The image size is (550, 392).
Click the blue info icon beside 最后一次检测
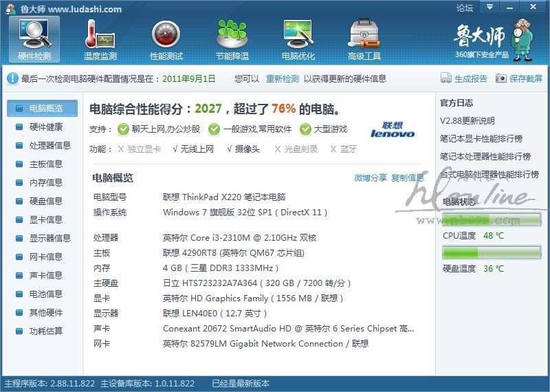tap(12, 78)
